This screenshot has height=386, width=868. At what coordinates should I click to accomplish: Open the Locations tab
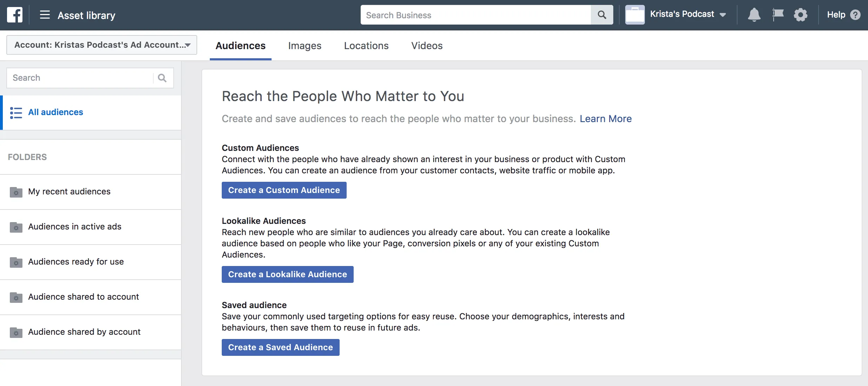(366, 46)
